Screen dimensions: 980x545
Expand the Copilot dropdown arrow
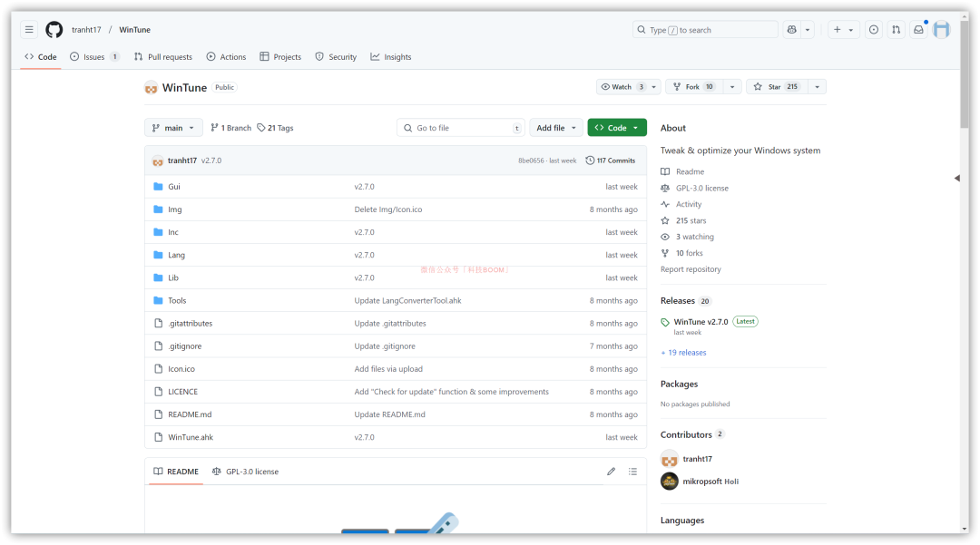[x=808, y=29]
